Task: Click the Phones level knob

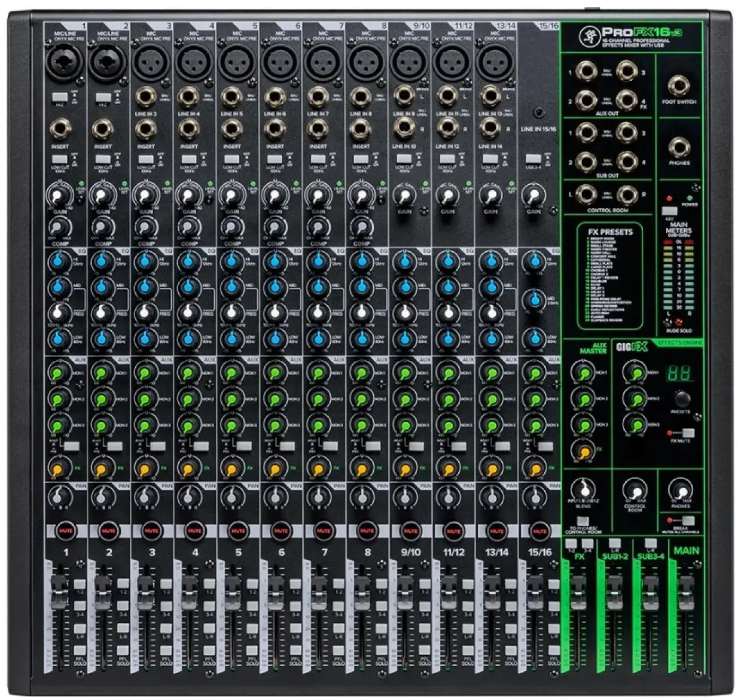Action: [x=679, y=490]
